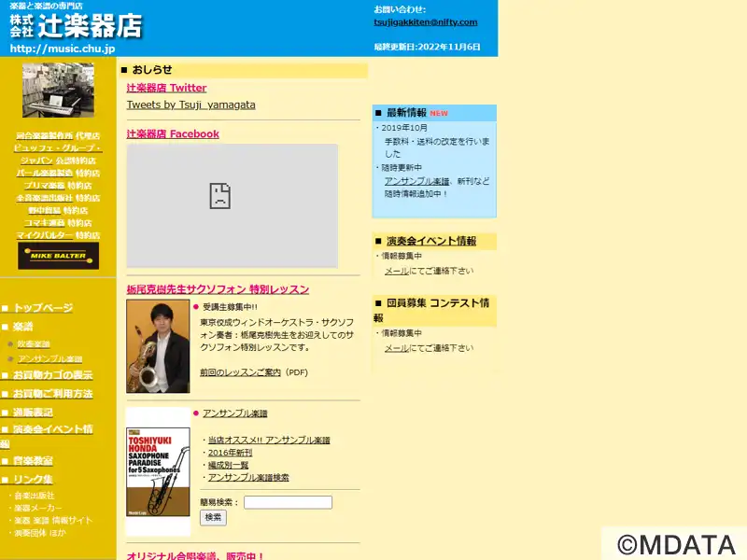The width and height of the screenshot is (747, 560).
Task: Click the Mike Balter logo banner
Action: pyautogui.click(x=58, y=256)
